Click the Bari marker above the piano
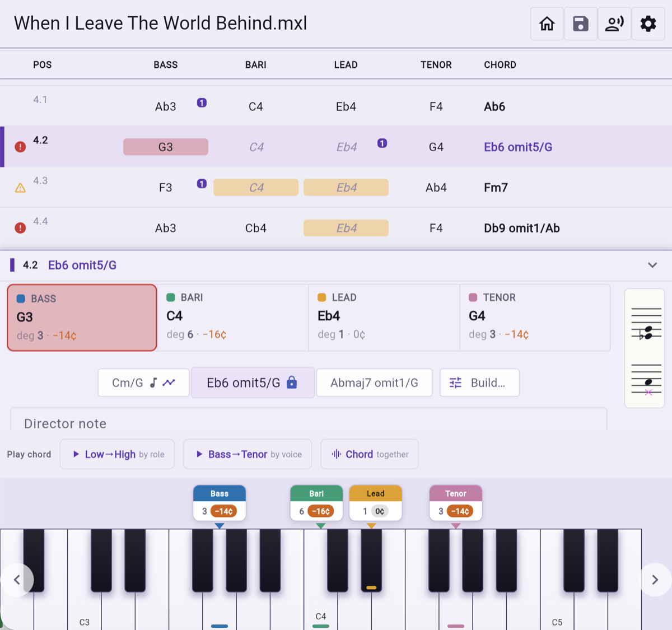This screenshot has height=630, width=672. (316, 503)
